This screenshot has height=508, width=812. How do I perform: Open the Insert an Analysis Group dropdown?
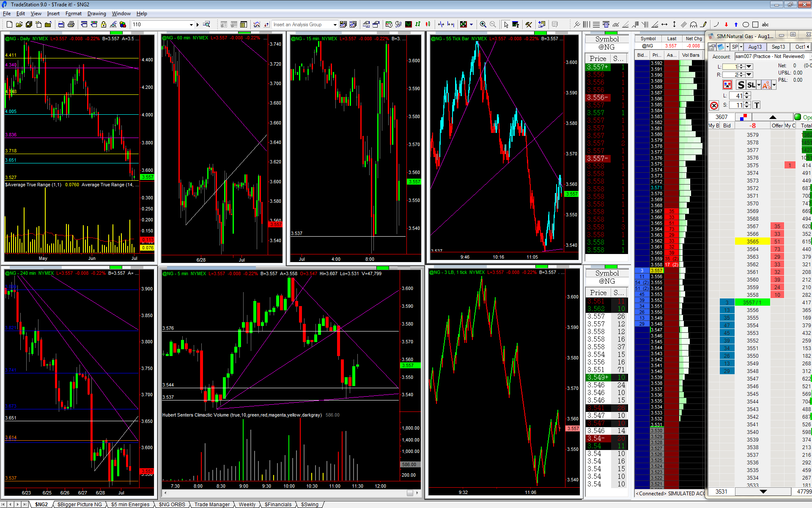coord(335,25)
